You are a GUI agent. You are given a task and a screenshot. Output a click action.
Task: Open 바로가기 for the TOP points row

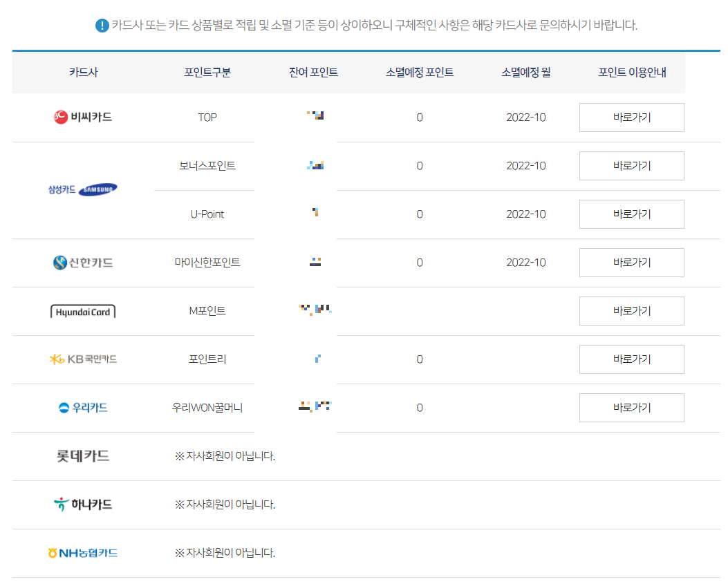pos(631,117)
